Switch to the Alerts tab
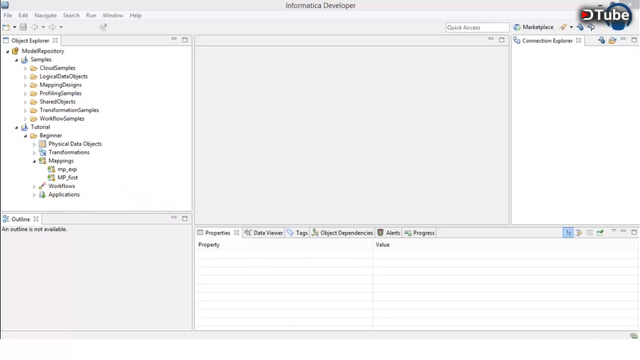This screenshot has height=360, width=640. point(389,233)
